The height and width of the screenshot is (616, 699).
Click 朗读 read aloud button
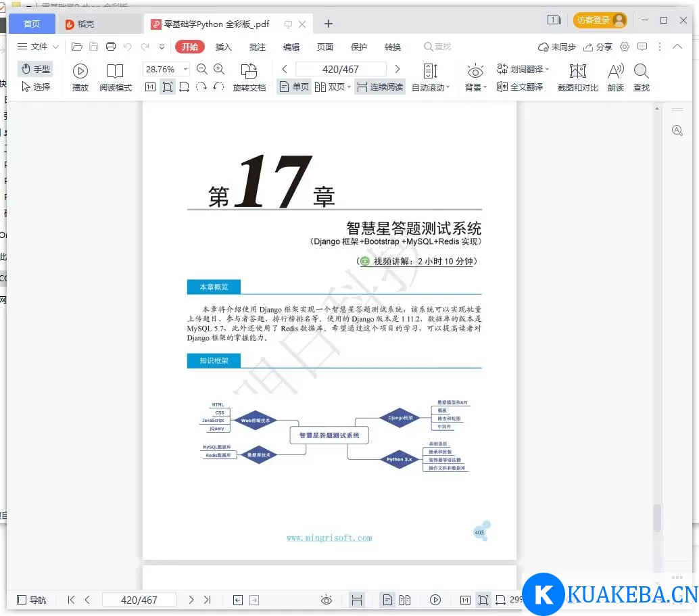tap(616, 78)
